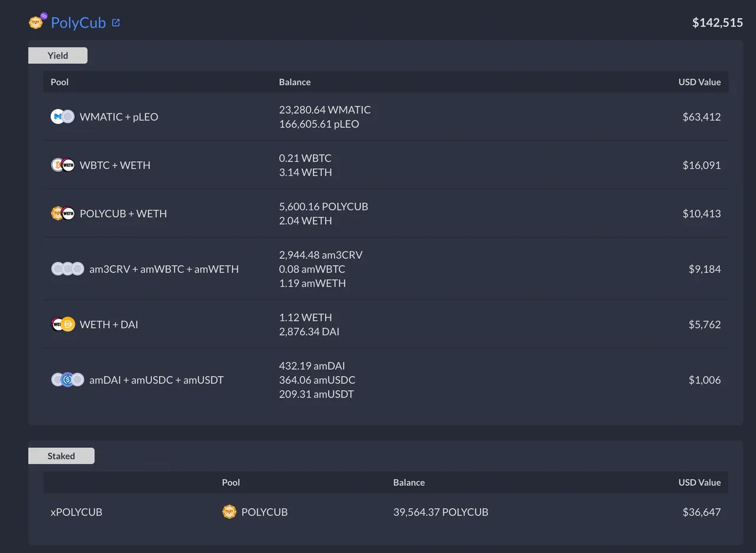
Task: Click the xPOLYCUB staked row label
Action: click(77, 512)
